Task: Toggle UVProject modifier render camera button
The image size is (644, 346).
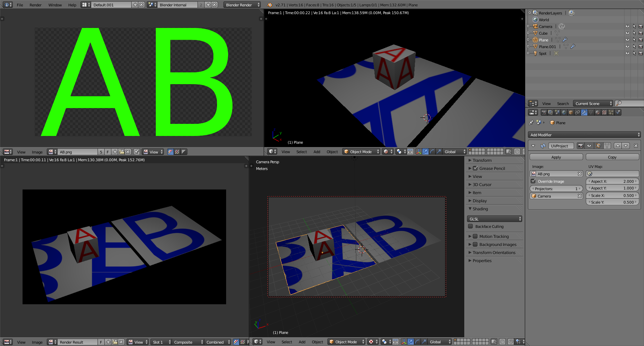Action: pyautogui.click(x=580, y=146)
